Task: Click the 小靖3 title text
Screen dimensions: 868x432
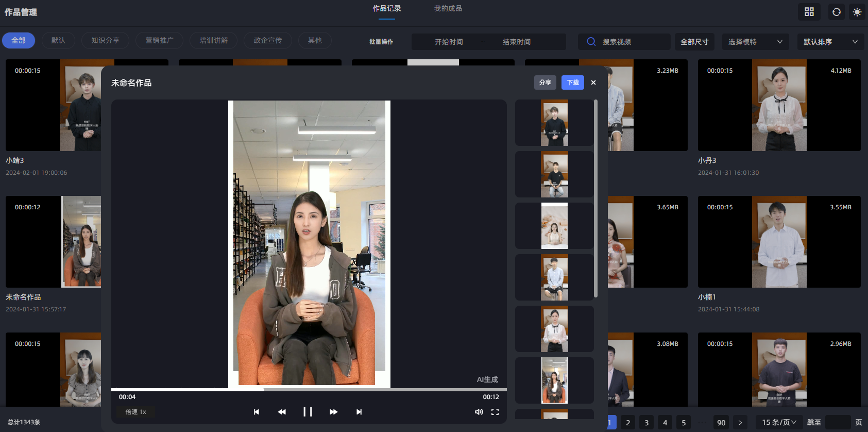Action: 15,161
